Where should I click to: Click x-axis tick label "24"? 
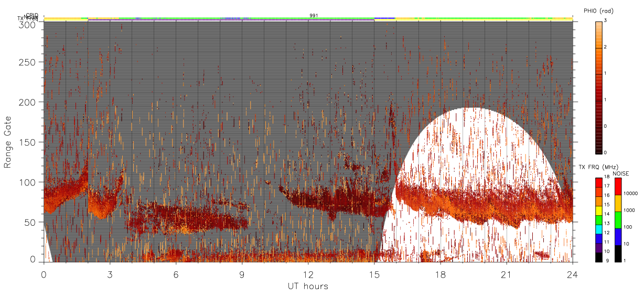573,274
